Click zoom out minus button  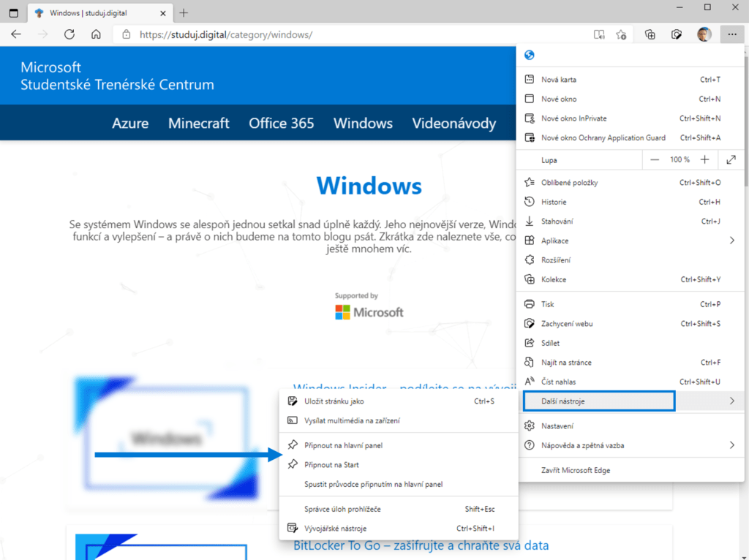tap(655, 159)
